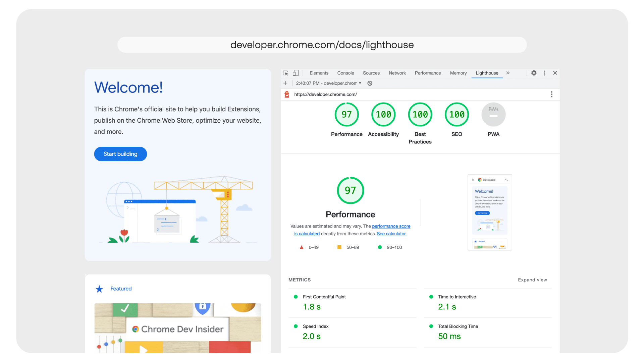The image size is (644, 362).
Task: Click the Featured label
Action: coord(121,289)
